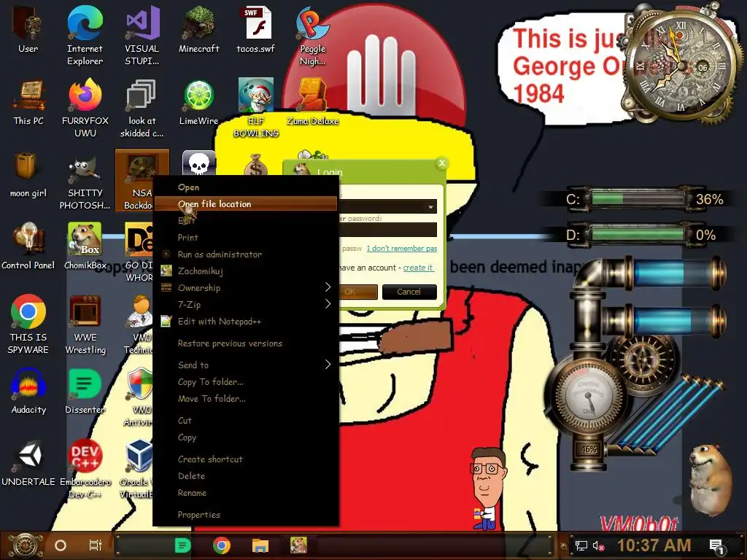Open the VISUAL STUPI... Visual Studio icon
The height and width of the screenshot is (560, 747).
(142, 35)
